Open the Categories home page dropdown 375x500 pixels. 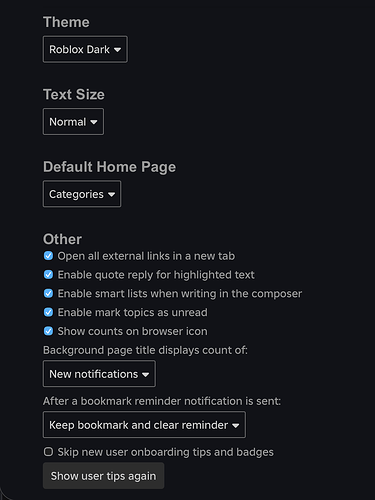82,194
